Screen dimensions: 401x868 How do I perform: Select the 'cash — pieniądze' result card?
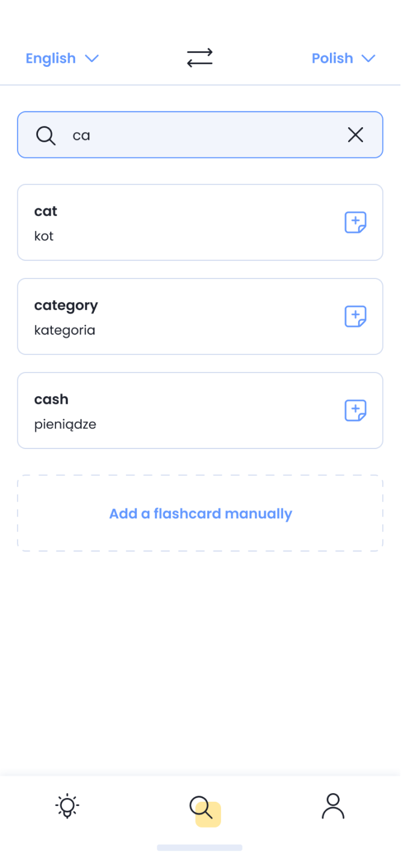point(151,410)
